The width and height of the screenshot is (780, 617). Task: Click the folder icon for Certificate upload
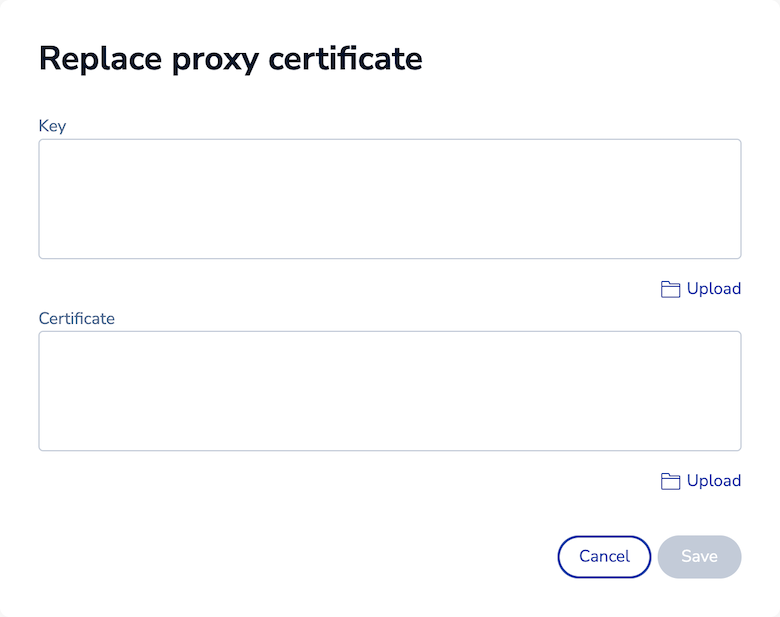point(670,481)
